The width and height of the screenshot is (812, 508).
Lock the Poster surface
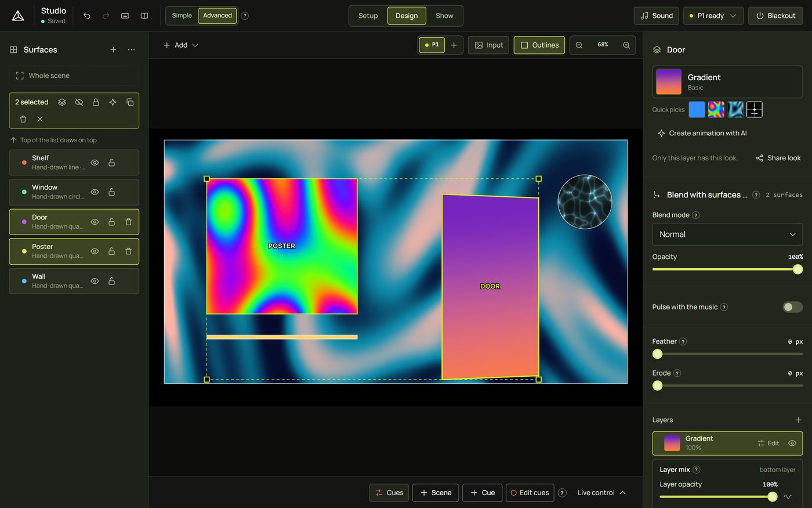pos(111,251)
